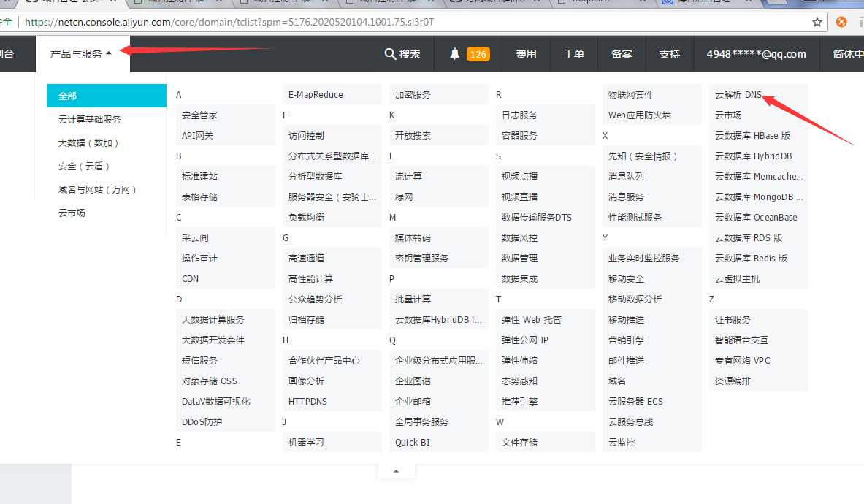Open the account 4948*****@qq.com menu

757,54
